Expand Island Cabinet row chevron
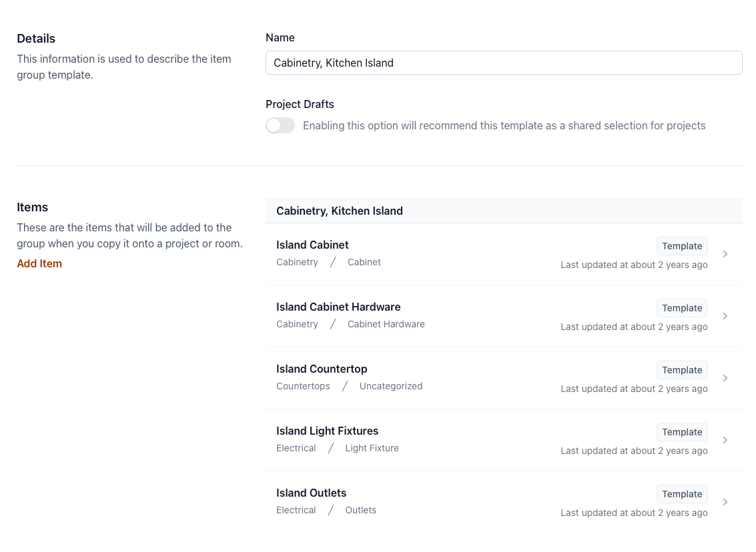The image size is (756, 552). click(x=725, y=254)
